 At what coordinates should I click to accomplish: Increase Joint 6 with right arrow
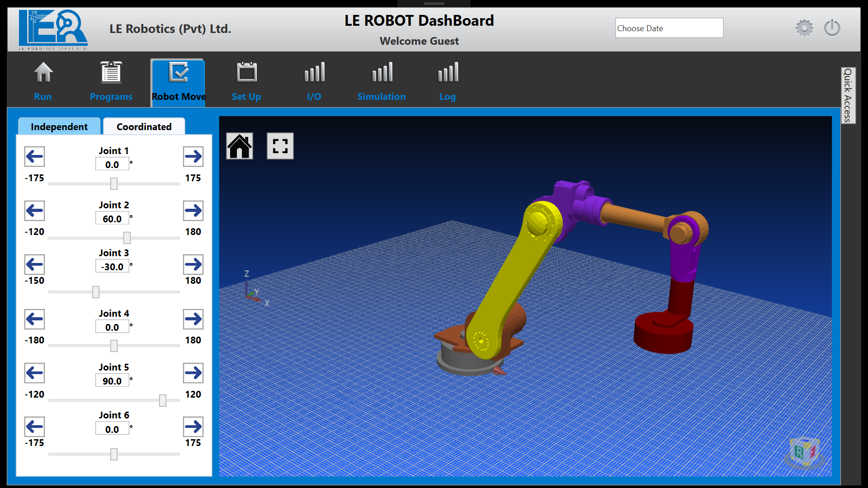(x=193, y=427)
